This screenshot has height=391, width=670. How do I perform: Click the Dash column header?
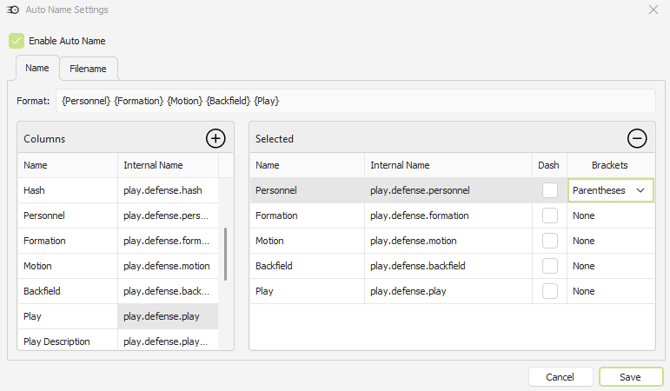[x=550, y=165]
